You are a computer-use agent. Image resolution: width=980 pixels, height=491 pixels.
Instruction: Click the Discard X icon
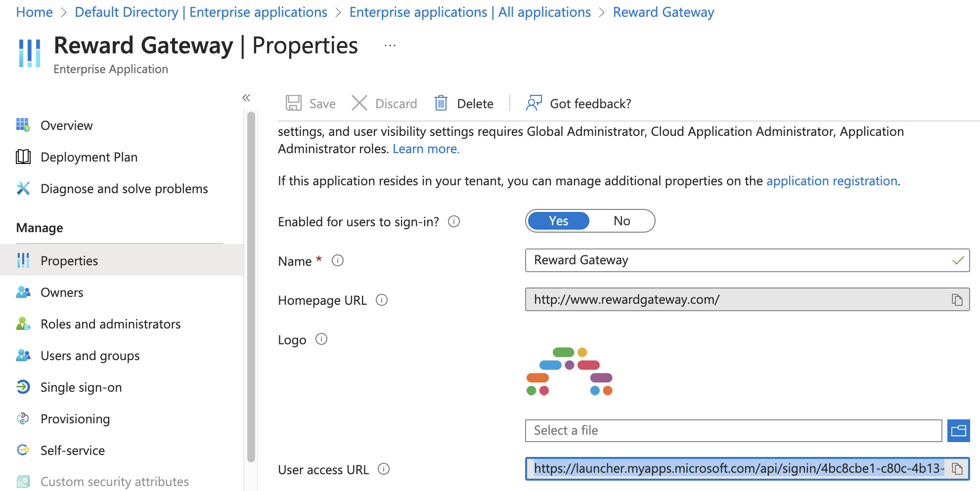pos(359,103)
